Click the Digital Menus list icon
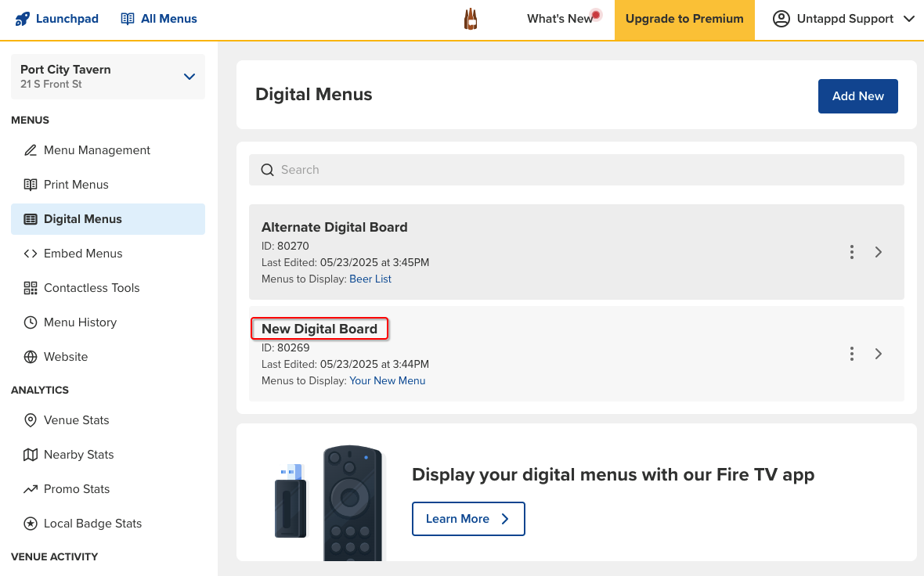 coord(30,219)
